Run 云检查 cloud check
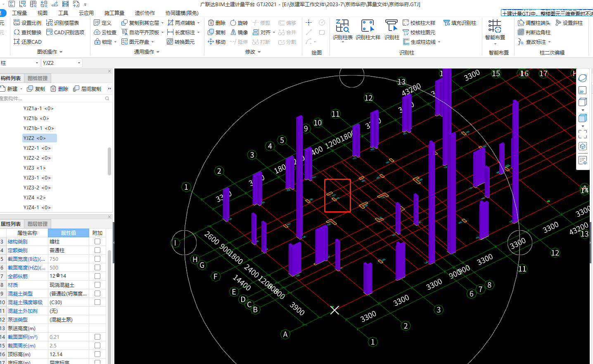 click(x=105, y=32)
